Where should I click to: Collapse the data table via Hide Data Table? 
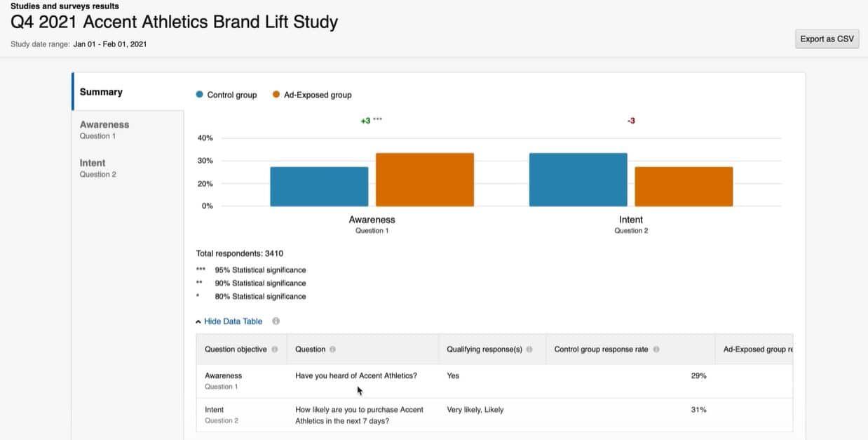pyautogui.click(x=229, y=321)
